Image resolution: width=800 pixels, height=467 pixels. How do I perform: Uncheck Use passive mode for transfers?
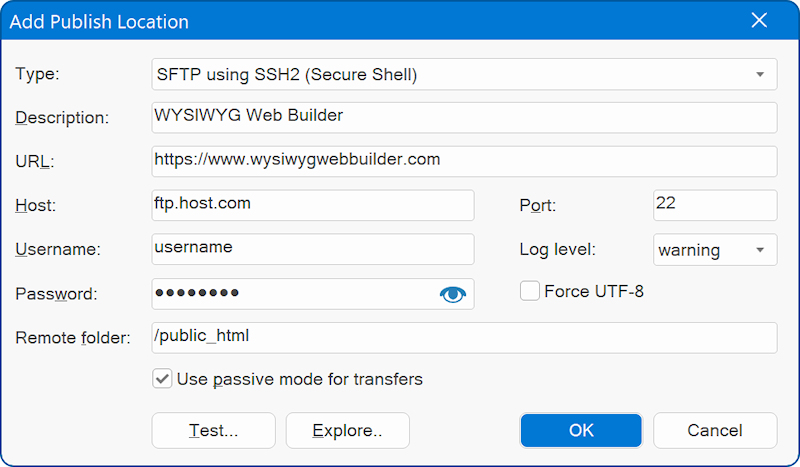click(161, 380)
